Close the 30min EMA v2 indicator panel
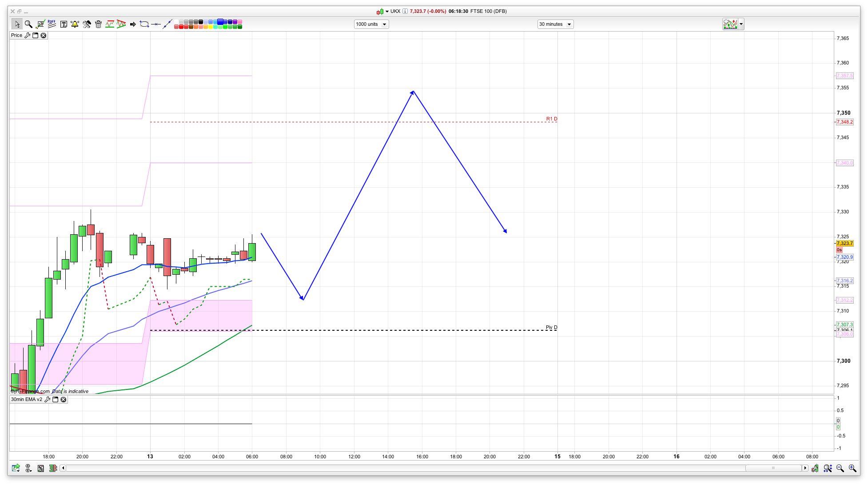The width and height of the screenshot is (868, 485). click(x=64, y=399)
